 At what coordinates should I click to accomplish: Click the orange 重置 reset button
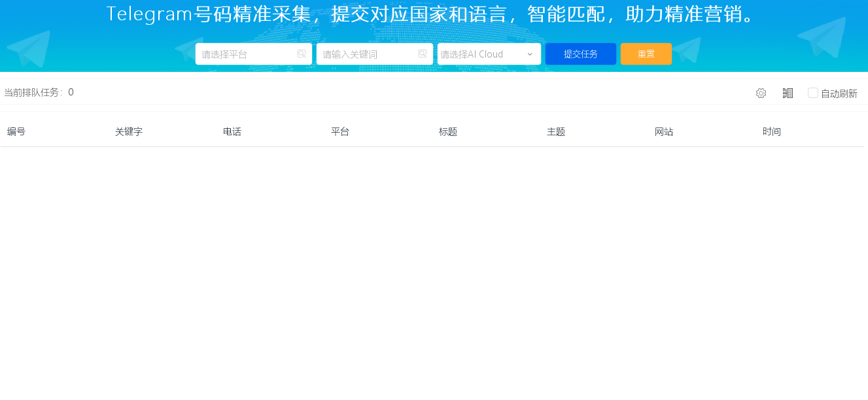tap(646, 54)
